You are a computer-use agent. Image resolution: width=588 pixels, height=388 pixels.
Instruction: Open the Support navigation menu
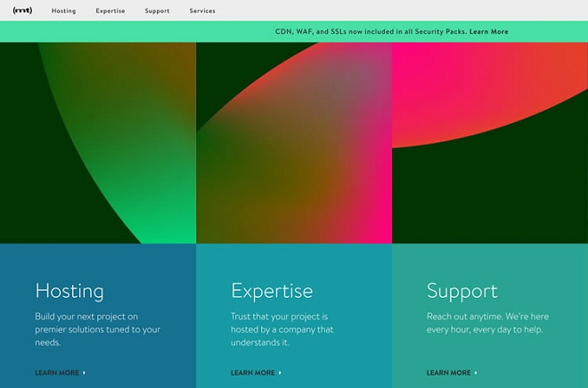[157, 11]
